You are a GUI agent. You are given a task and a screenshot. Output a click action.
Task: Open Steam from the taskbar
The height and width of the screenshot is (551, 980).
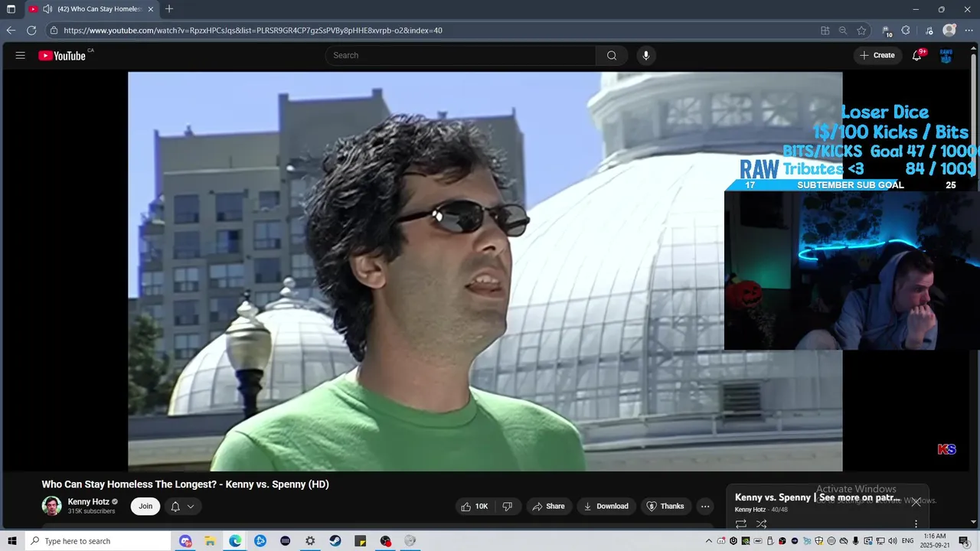coord(335,541)
